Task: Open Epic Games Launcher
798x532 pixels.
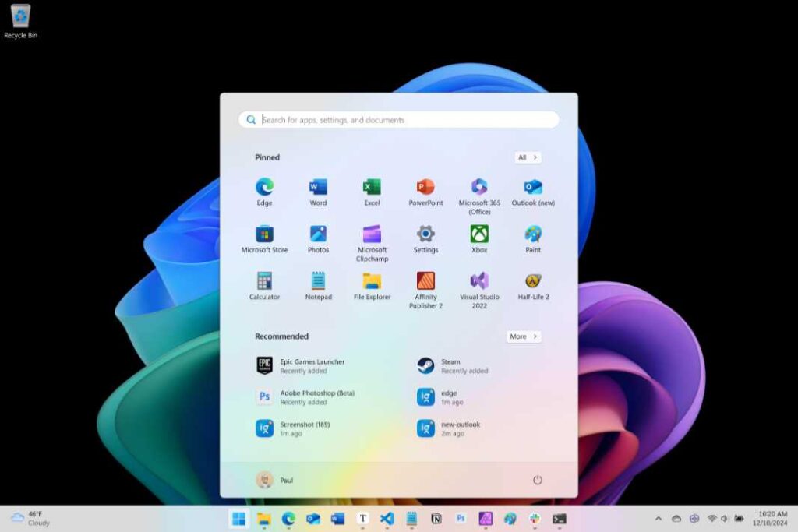Action: (x=310, y=365)
